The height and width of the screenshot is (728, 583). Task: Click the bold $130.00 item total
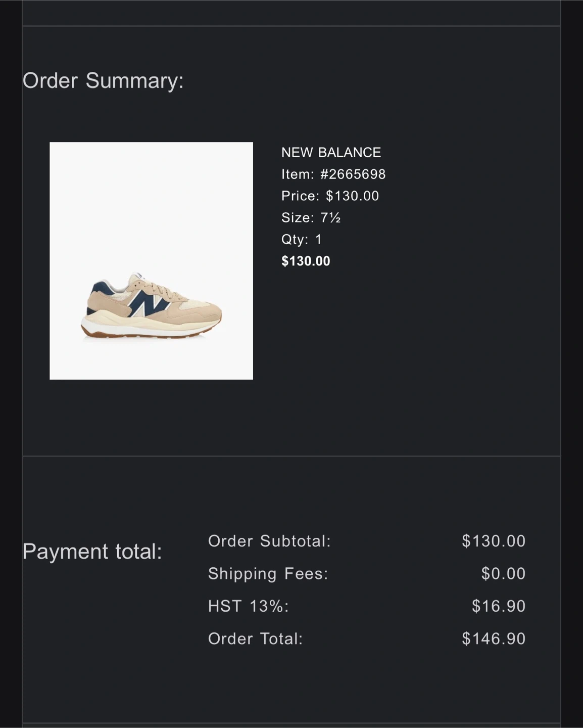coord(306,261)
